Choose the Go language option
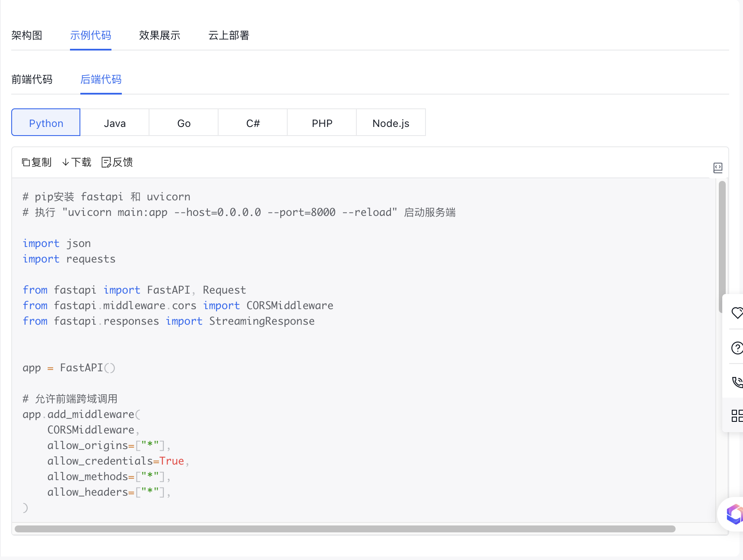Viewport: 743px width, 560px height. 184,123
